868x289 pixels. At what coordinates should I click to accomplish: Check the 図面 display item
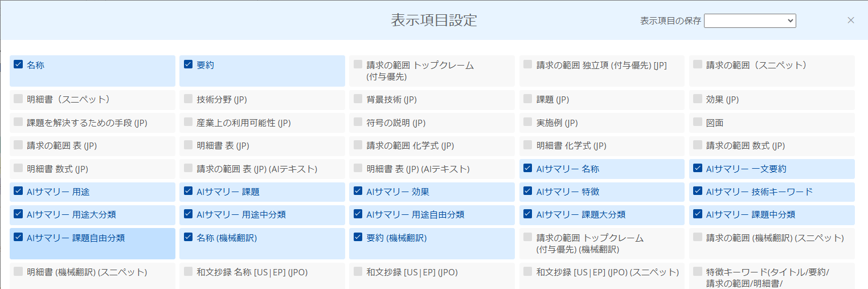point(698,122)
